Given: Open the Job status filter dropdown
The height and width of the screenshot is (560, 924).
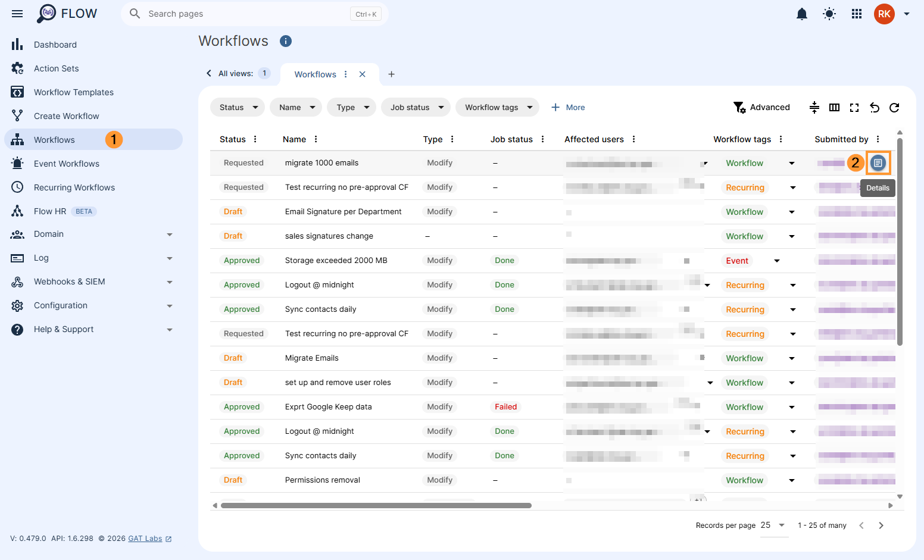Looking at the screenshot, I should tap(416, 107).
